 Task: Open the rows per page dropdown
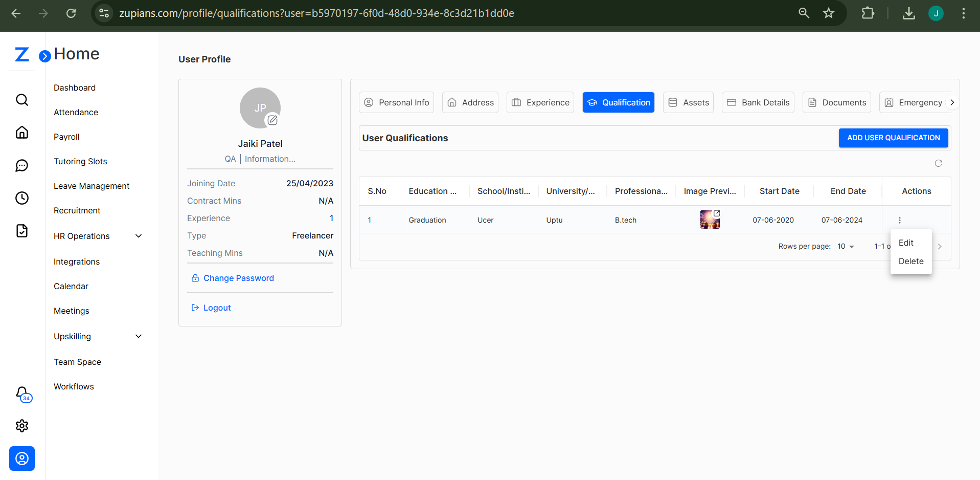(846, 247)
